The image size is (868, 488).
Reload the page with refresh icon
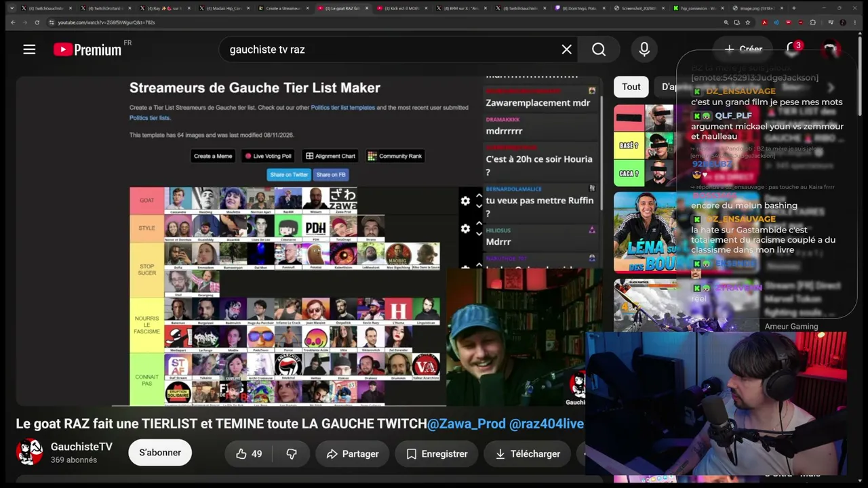37,22
